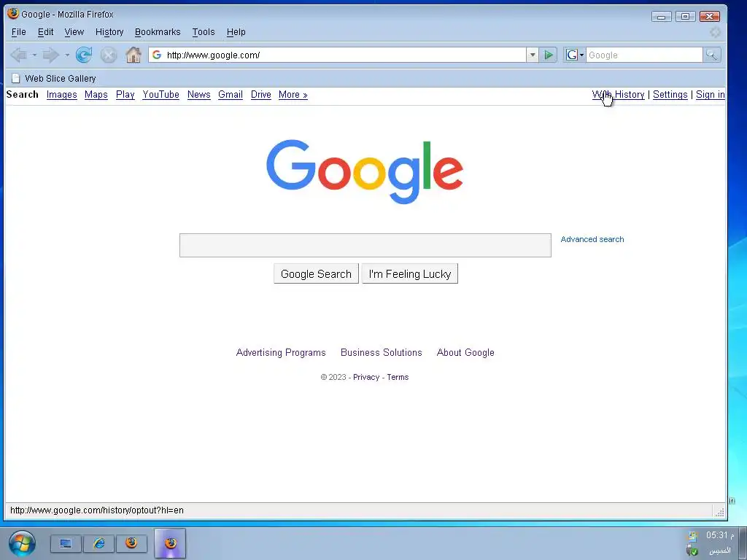This screenshot has height=560, width=747.
Task: Open the Privacy link
Action: [x=366, y=377]
